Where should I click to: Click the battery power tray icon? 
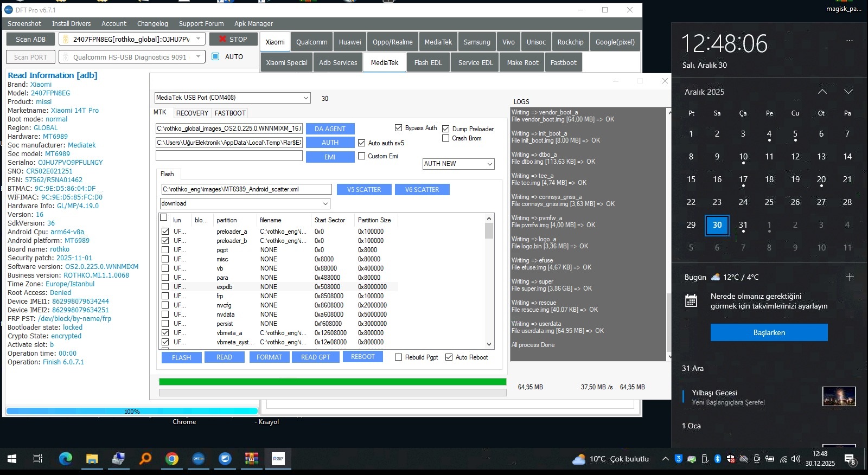pyautogui.click(x=770, y=459)
